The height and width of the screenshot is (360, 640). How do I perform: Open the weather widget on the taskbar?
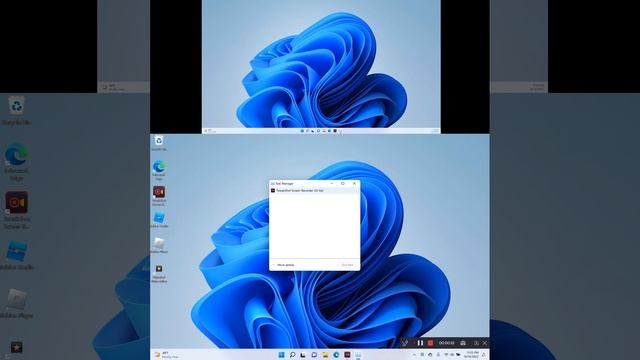tap(167, 355)
